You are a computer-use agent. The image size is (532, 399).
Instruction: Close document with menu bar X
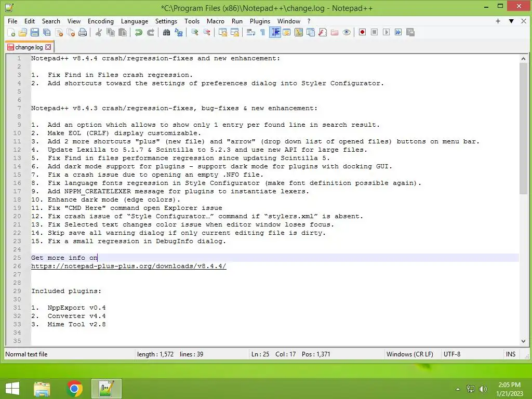pos(524,21)
